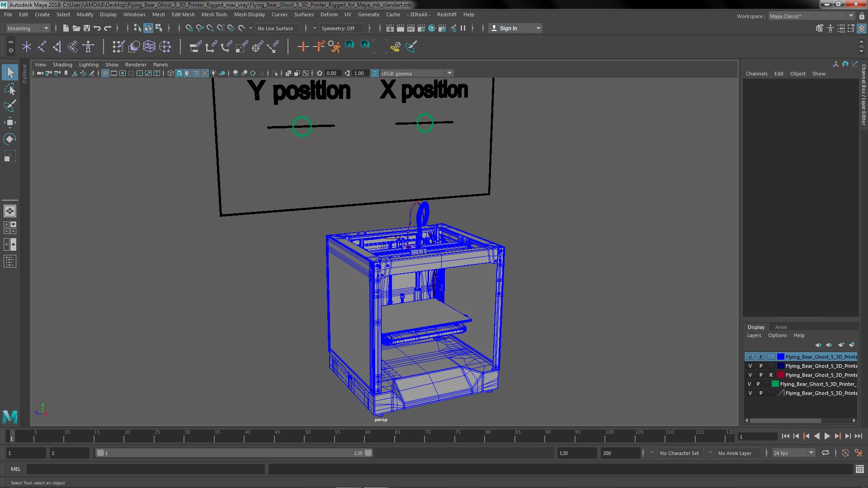
Task: Toggle visibility V of dark navy layer
Action: [x=750, y=366]
